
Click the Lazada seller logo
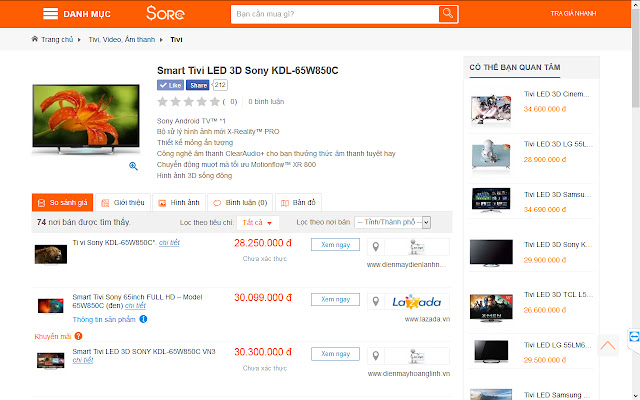417,302
